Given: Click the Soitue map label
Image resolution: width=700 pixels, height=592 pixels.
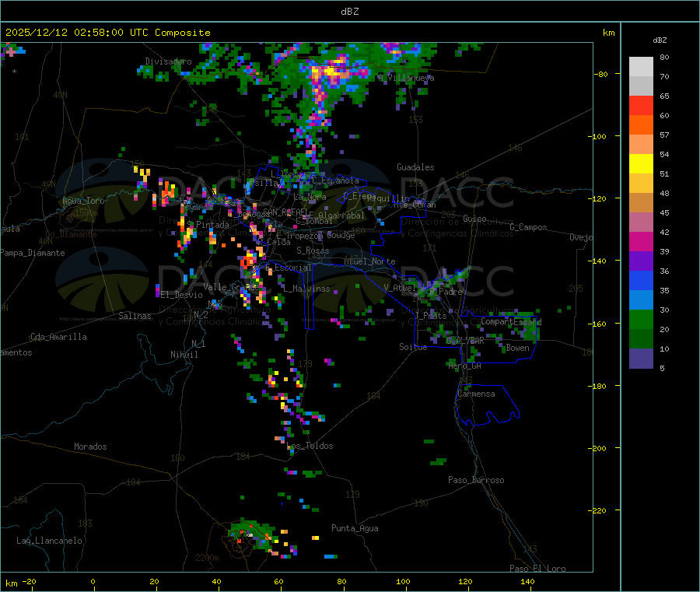Looking at the screenshot, I should (414, 347).
